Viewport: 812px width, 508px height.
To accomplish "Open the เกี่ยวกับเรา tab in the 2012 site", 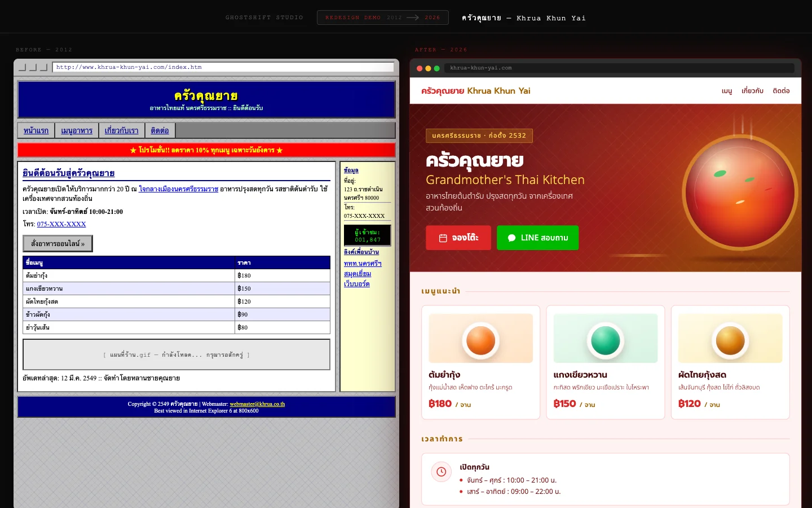I will click(x=121, y=130).
